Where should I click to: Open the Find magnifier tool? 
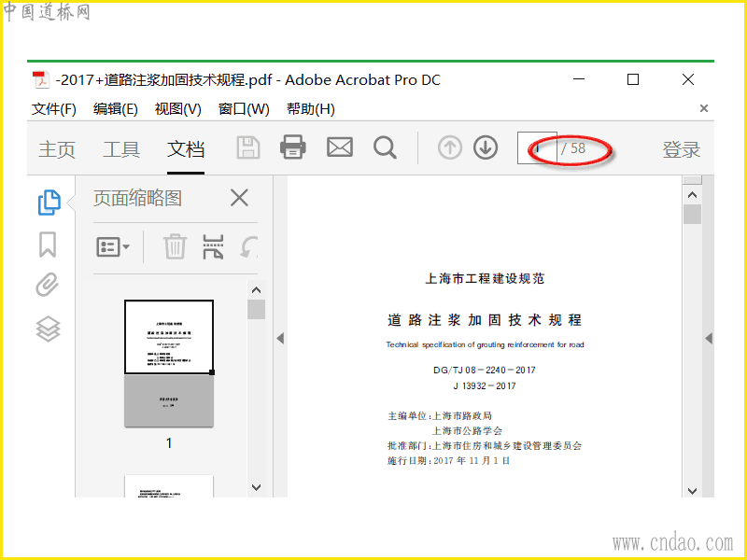(x=385, y=148)
